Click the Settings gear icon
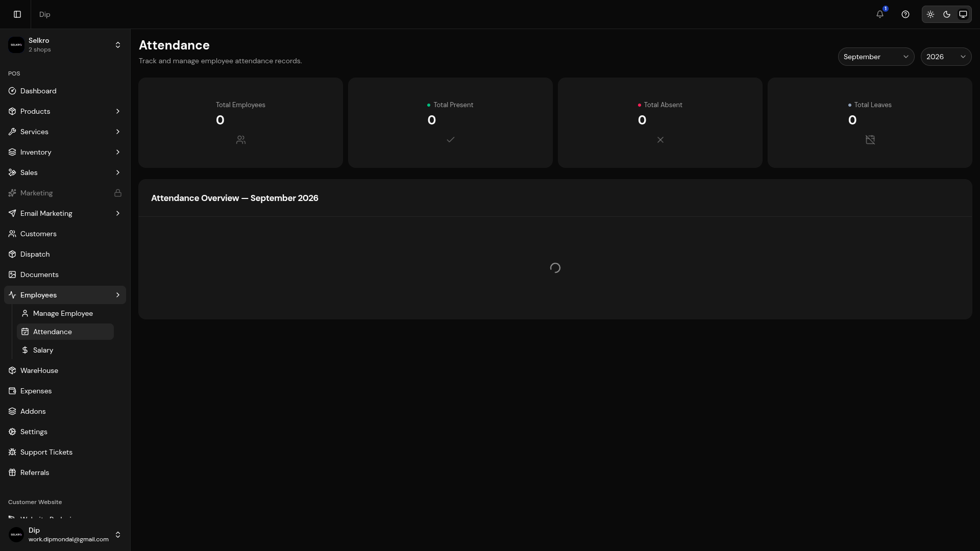980x551 pixels. [x=12, y=432]
